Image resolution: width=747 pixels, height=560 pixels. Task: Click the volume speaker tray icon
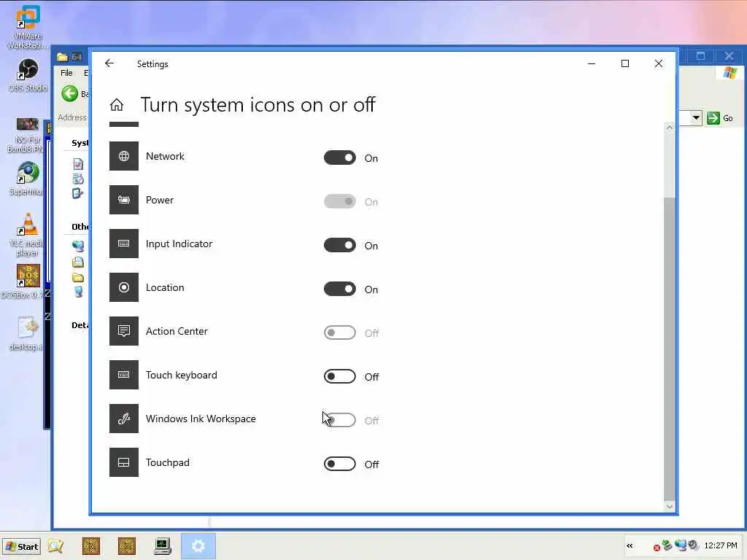(693, 545)
